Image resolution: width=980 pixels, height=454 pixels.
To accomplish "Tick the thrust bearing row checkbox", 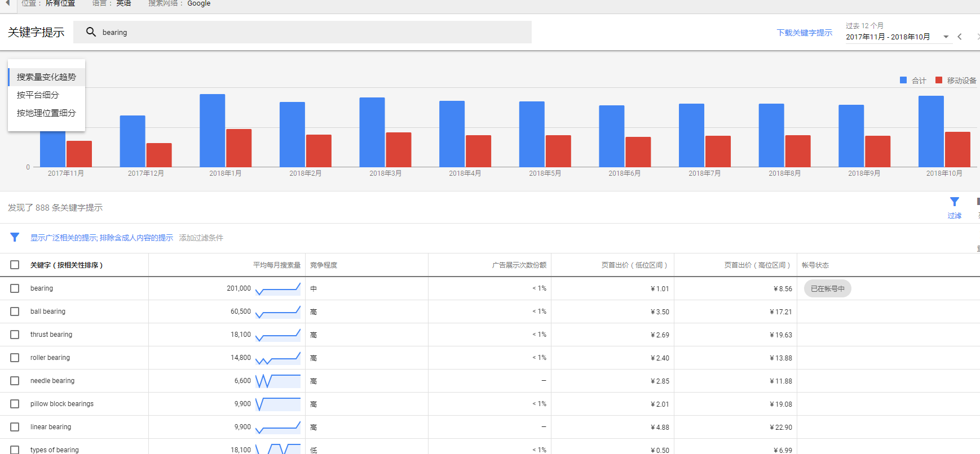I will (x=15, y=335).
